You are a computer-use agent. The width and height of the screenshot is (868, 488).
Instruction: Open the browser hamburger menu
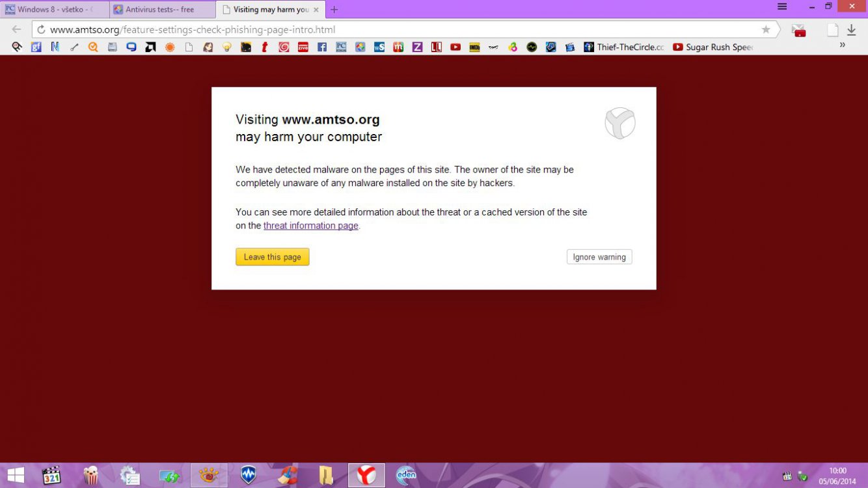[782, 7]
